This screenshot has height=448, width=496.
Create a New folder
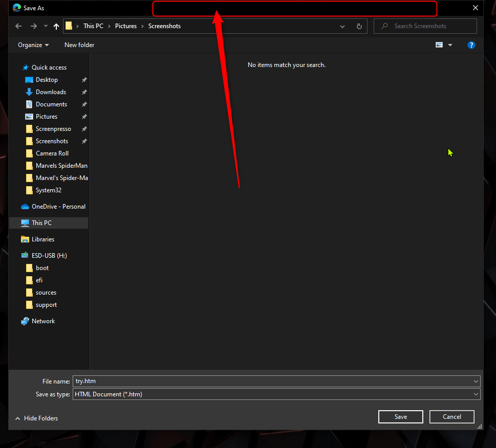pyautogui.click(x=79, y=45)
